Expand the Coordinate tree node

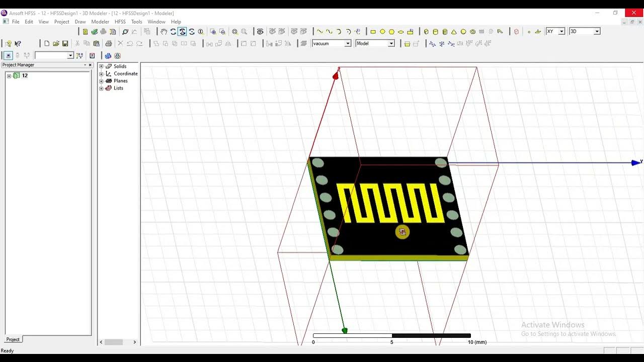click(101, 74)
